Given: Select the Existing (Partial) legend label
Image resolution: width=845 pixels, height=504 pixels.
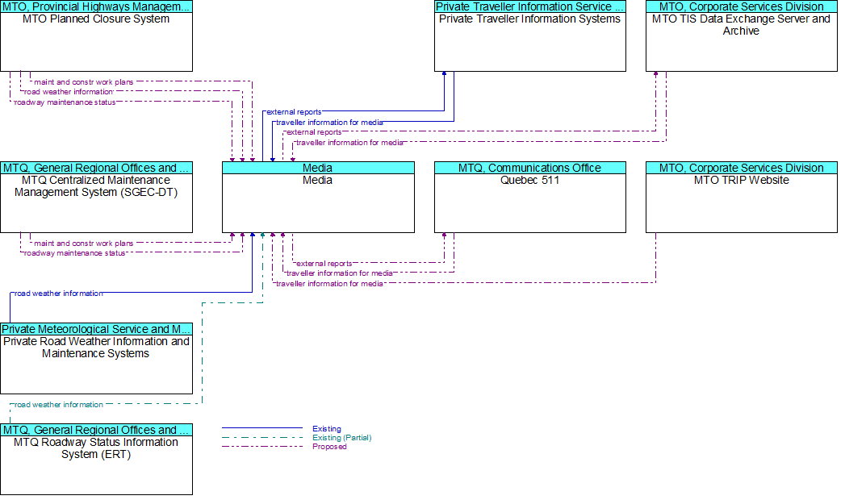Looking at the screenshot, I should tap(341, 438).
